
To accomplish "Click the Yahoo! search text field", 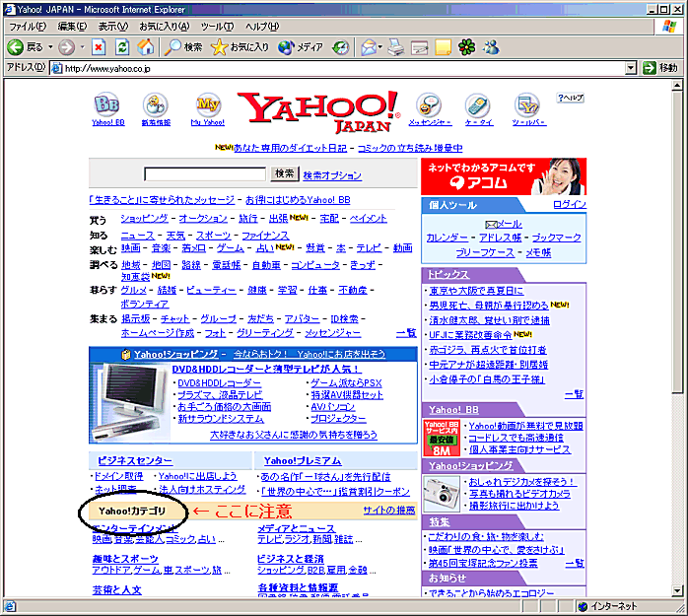I will [x=205, y=174].
